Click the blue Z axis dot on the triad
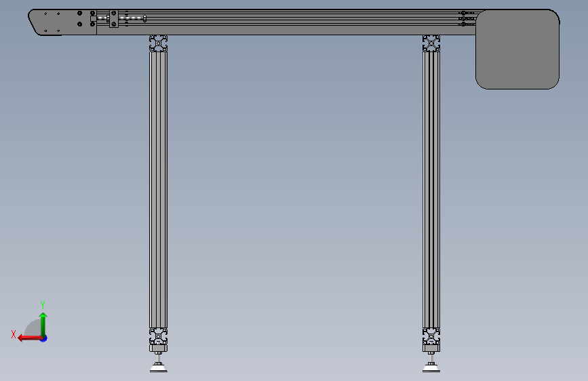 pyautogui.click(x=44, y=338)
